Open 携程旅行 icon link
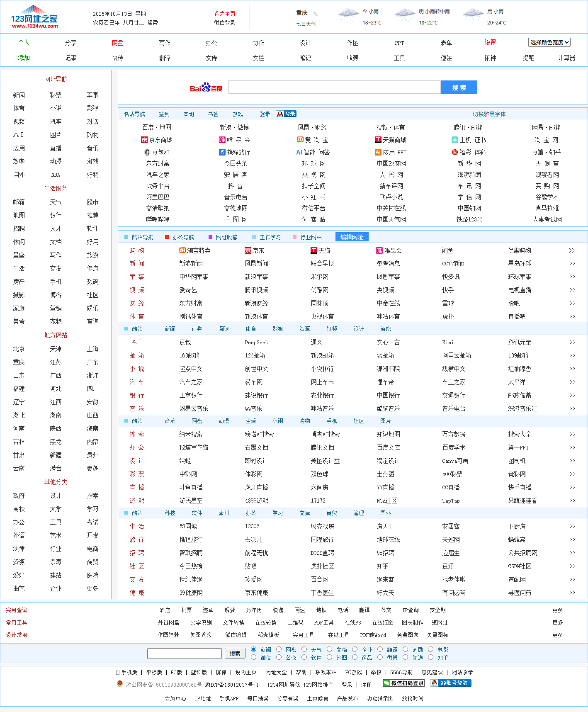The width and height of the screenshot is (588, 712). click(x=222, y=153)
